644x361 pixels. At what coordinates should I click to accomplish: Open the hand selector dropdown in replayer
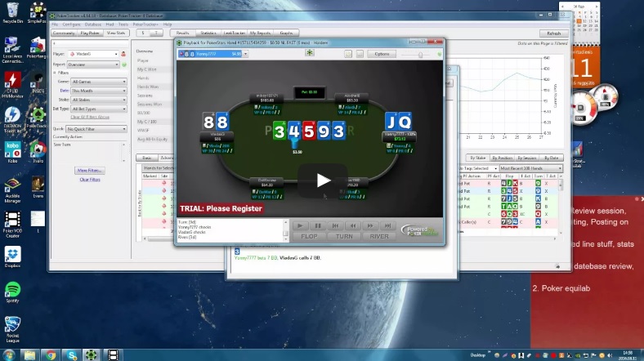[x=245, y=54]
